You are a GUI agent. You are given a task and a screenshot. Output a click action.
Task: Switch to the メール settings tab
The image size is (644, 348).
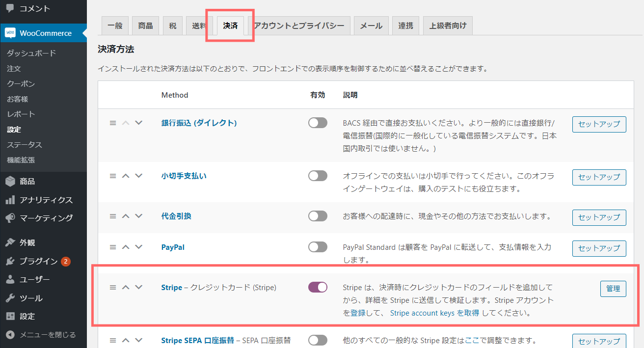[x=371, y=26]
